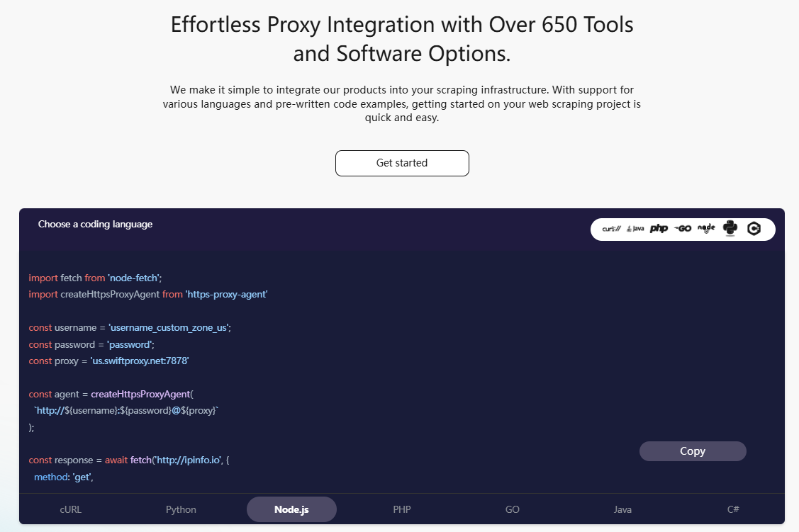Open the cURL tab at the bottom
The width and height of the screenshot is (799, 532).
(70, 509)
